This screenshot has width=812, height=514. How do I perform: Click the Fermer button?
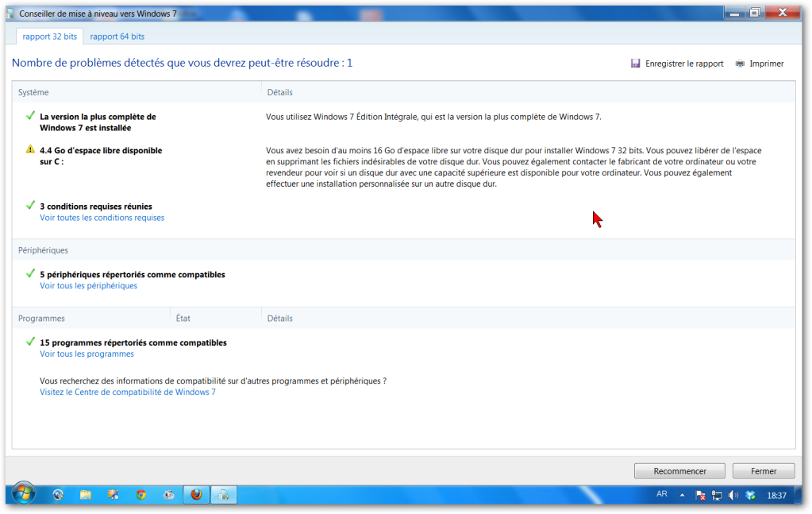click(764, 471)
